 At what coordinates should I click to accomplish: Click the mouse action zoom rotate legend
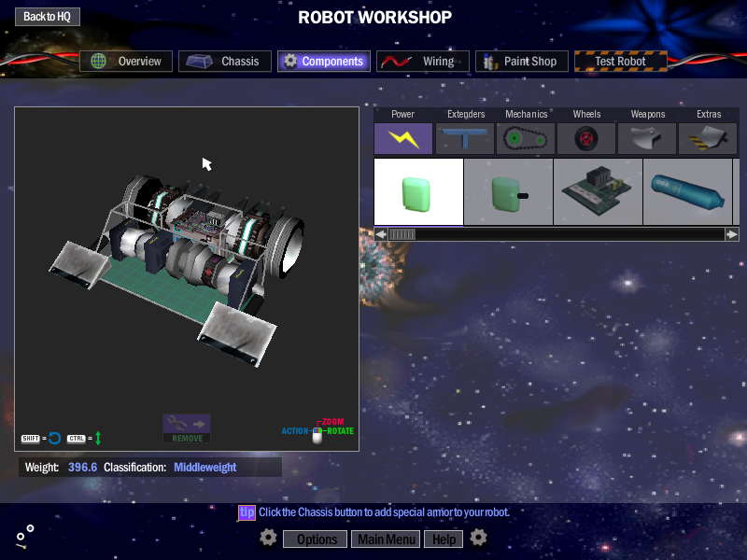(x=317, y=430)
